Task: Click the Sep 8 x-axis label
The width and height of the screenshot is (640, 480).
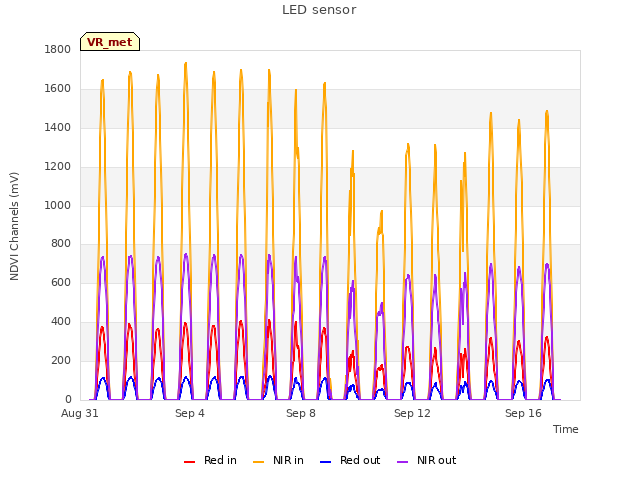Action: [x=301, y=413]
